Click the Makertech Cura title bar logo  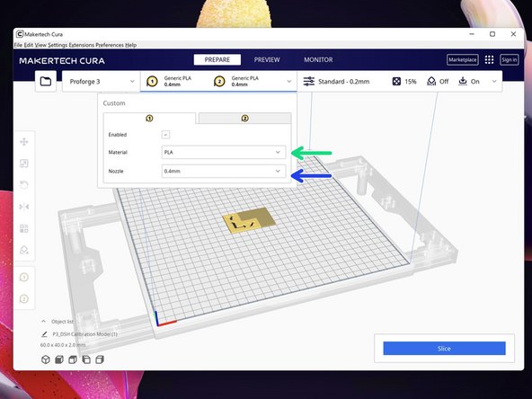point(20,34)
